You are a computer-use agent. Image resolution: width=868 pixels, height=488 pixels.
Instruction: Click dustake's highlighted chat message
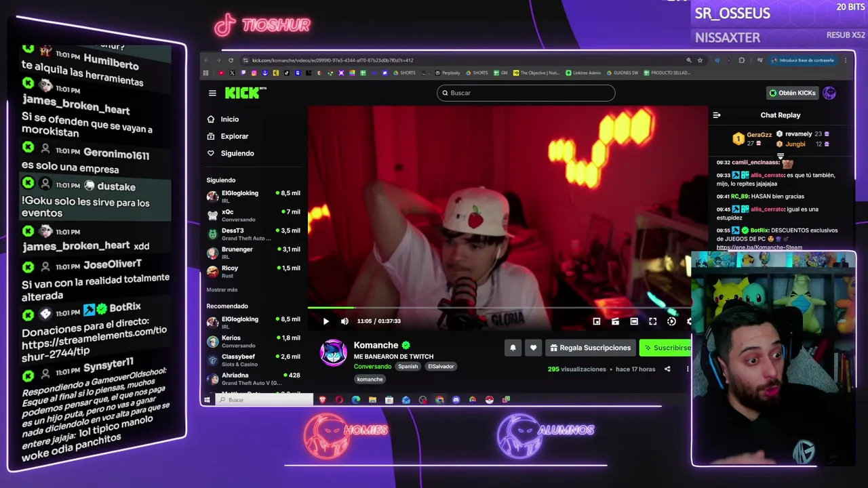click(95, 201)
